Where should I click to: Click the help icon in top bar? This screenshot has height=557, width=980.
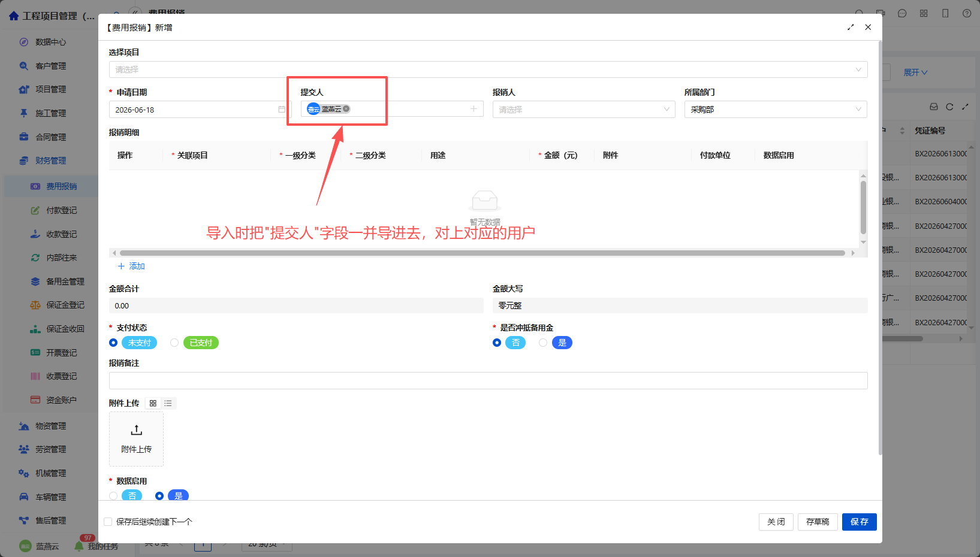click(x=967, y=13)
